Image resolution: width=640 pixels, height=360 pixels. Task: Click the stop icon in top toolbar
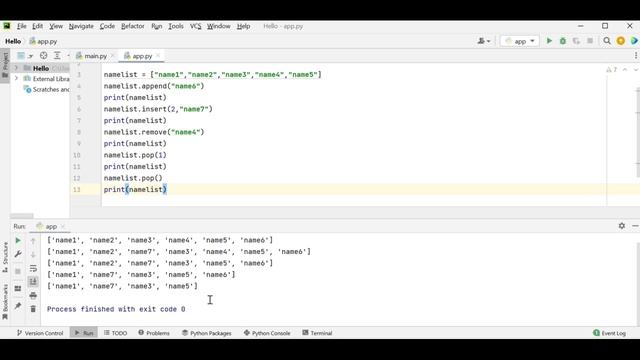tap(590, 41)
